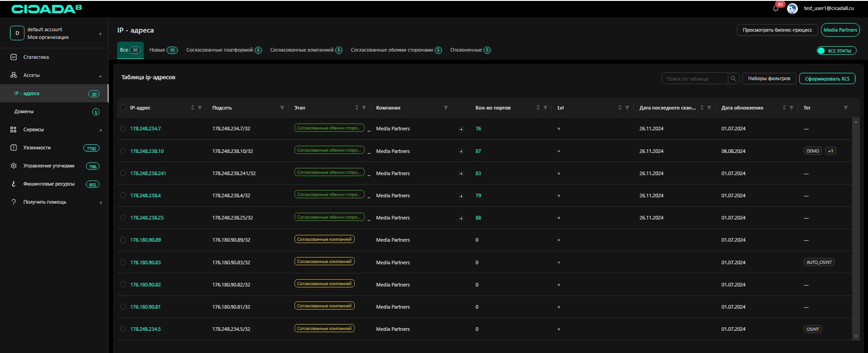Filter the Lvl column
868x353 pixels.
(x=627, y=108)
